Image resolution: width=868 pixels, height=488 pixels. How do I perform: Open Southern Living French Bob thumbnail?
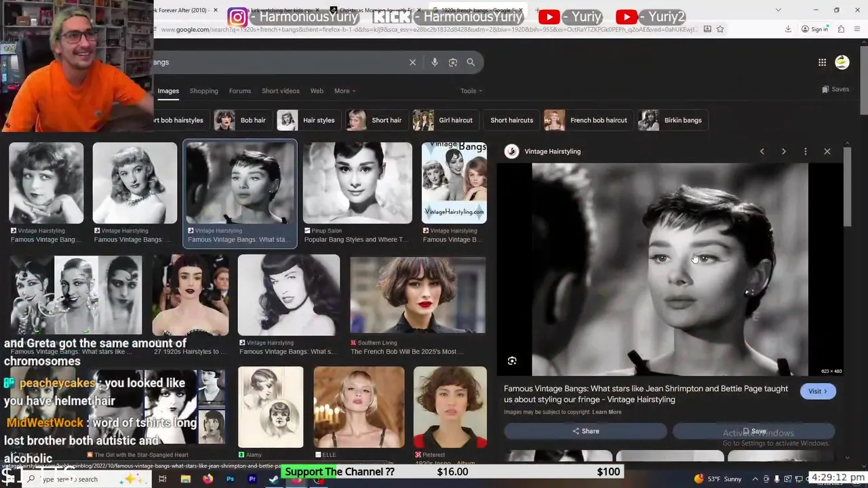pyautogui.click(x=418, y=294)
